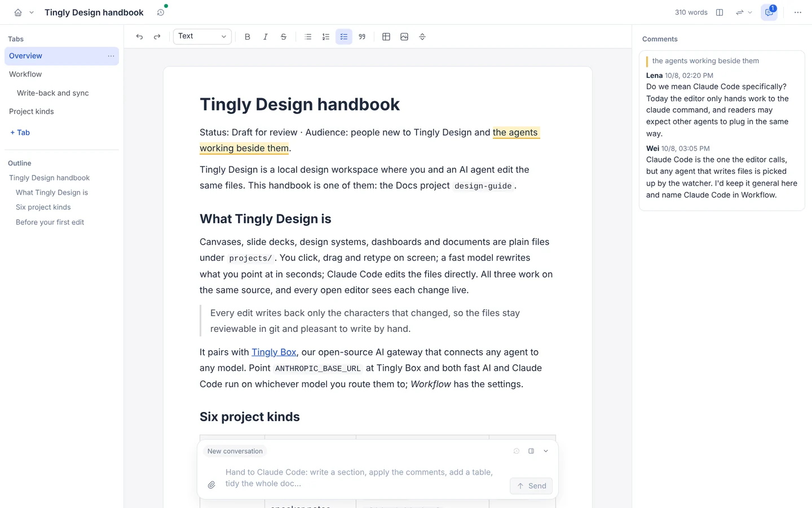Image resolution: width=812 pixels, height=508 pixels.
Task: Open the Text style dropdown
Action: point(202,37)
